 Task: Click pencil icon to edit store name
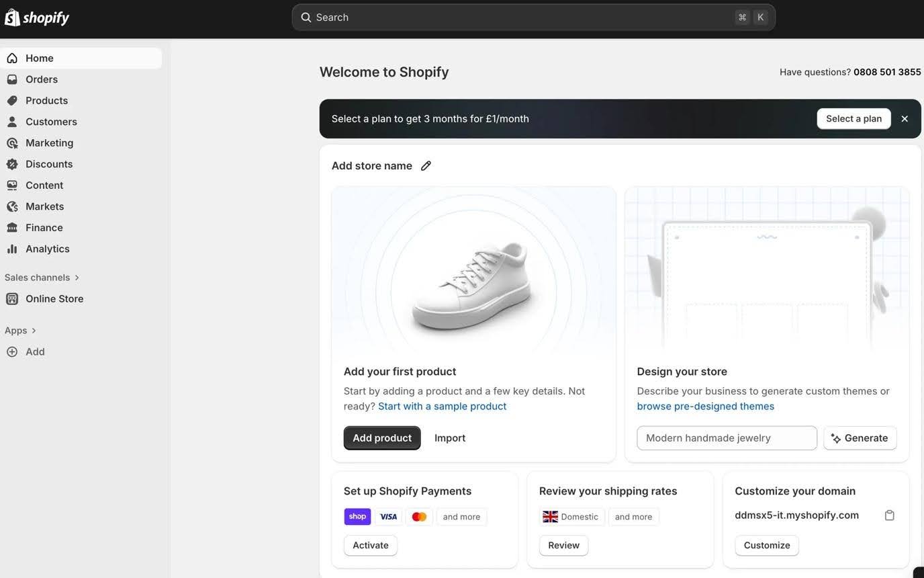tap(426, 166)
